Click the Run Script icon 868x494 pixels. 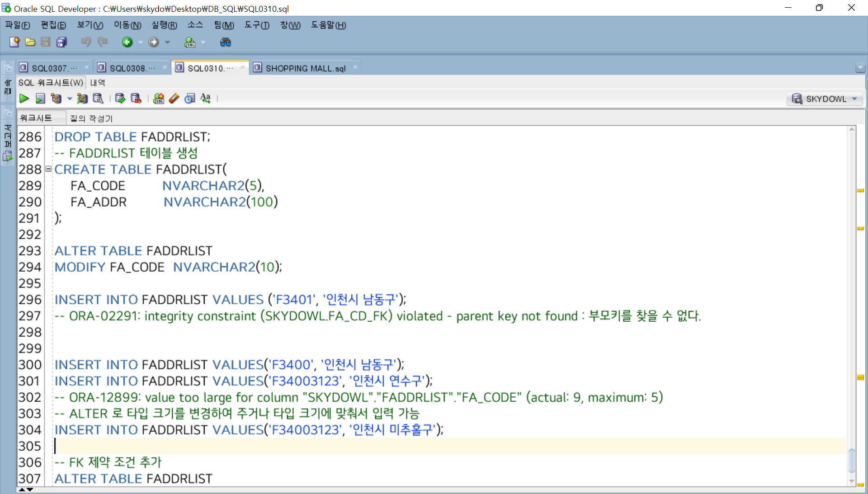click(x=40, y=99)
